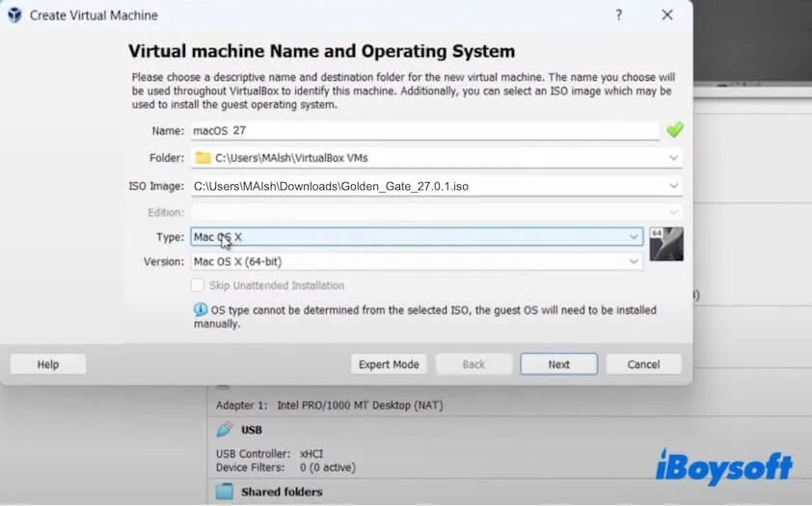
Task: Click the heading Virtual machine Name and Operating System
Action: click(x=321, y=51)
